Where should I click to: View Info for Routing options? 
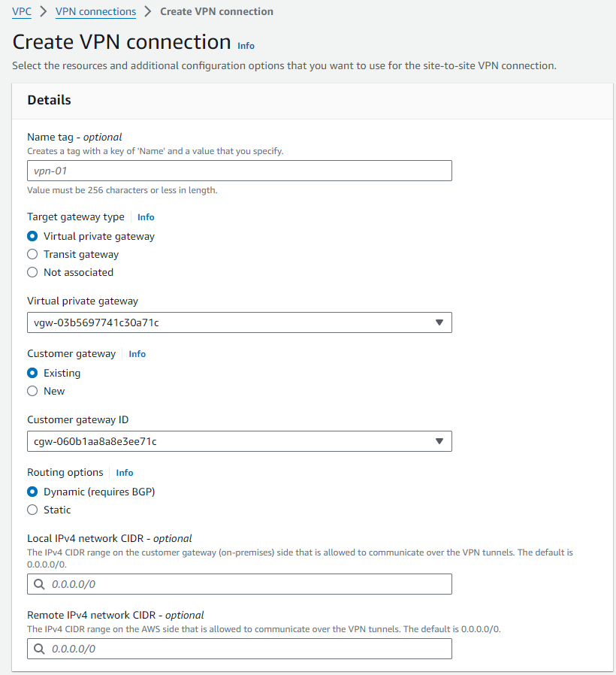(x=125, y=473)
